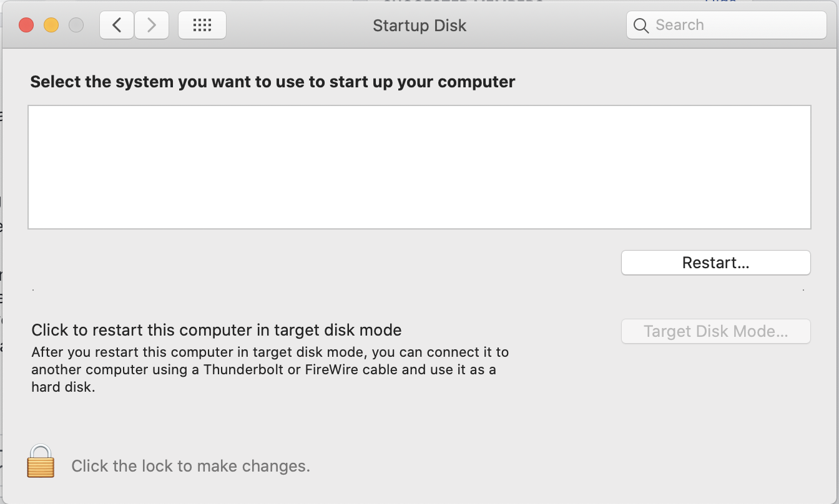Show all preferences via the grid icon

202,25
